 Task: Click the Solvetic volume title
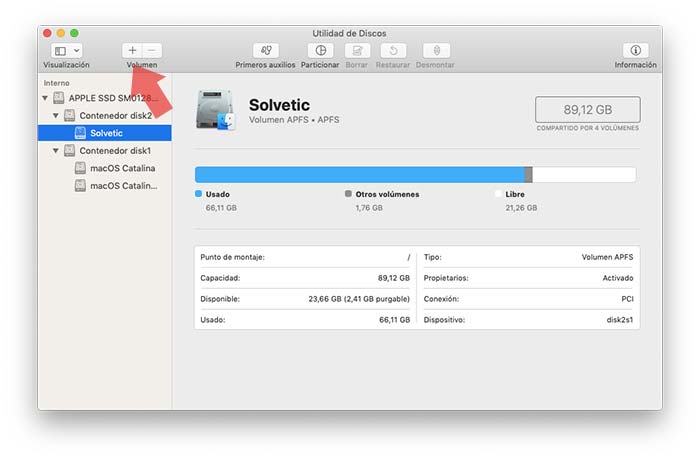tap(279, 105)
